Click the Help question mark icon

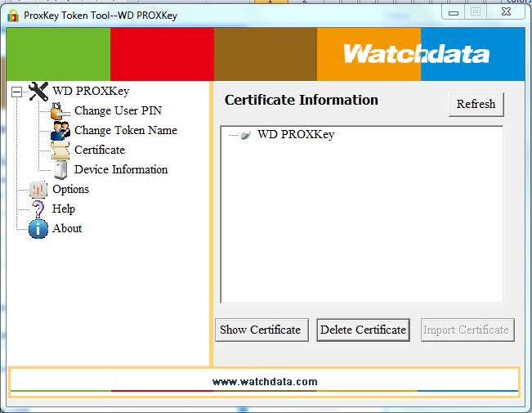click(x=38, y=209)
